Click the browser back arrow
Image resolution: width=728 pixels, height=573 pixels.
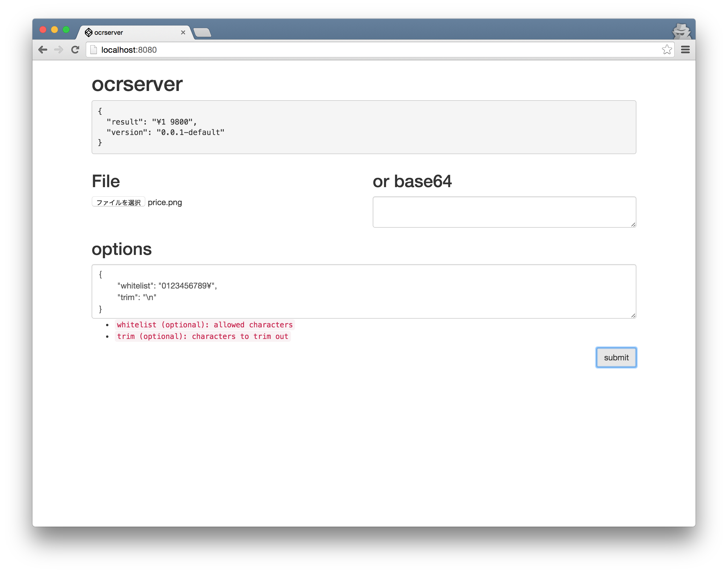[43, 50]
